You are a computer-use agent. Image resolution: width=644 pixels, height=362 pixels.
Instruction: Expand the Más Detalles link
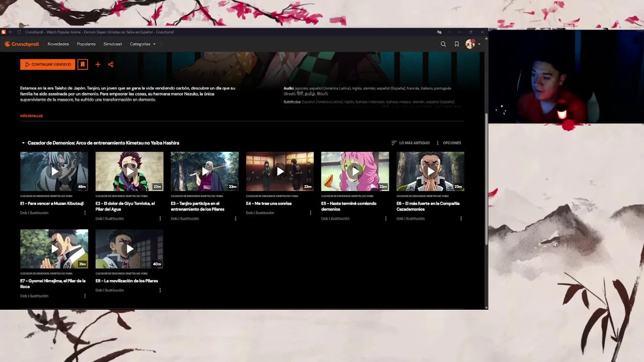(31, 116)
